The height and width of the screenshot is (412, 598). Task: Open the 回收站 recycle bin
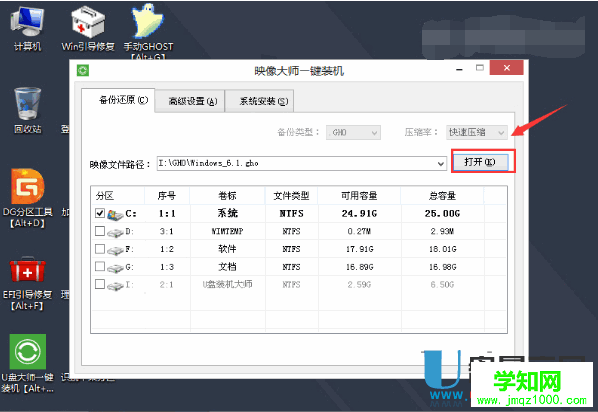coord(27,111)
